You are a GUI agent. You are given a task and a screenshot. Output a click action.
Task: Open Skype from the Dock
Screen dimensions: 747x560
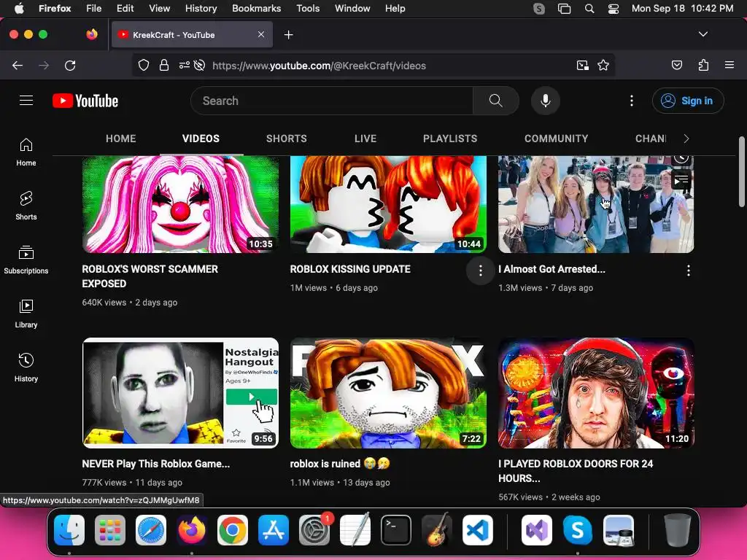[578, 530]
